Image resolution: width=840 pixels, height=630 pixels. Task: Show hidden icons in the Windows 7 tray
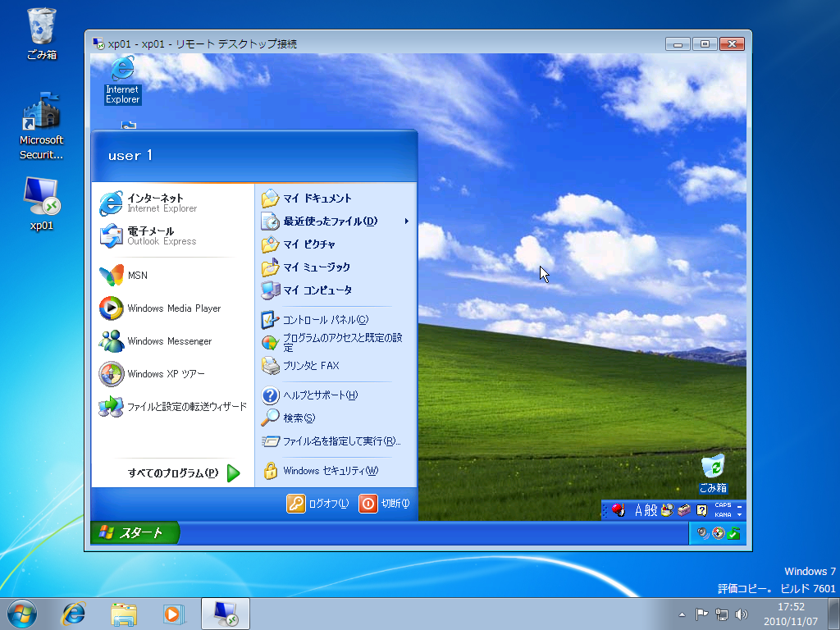tap(682, 614)
